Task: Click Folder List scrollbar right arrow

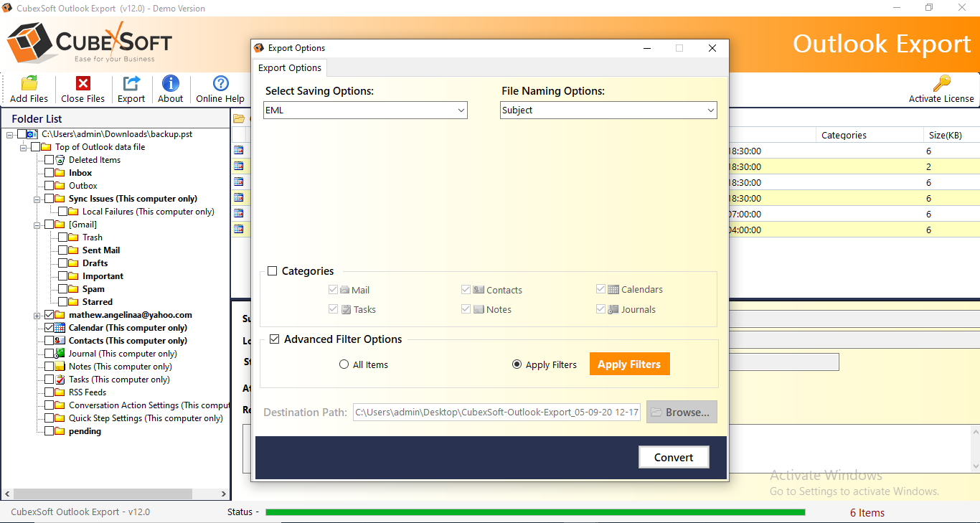Action: (x=224, y=494)
